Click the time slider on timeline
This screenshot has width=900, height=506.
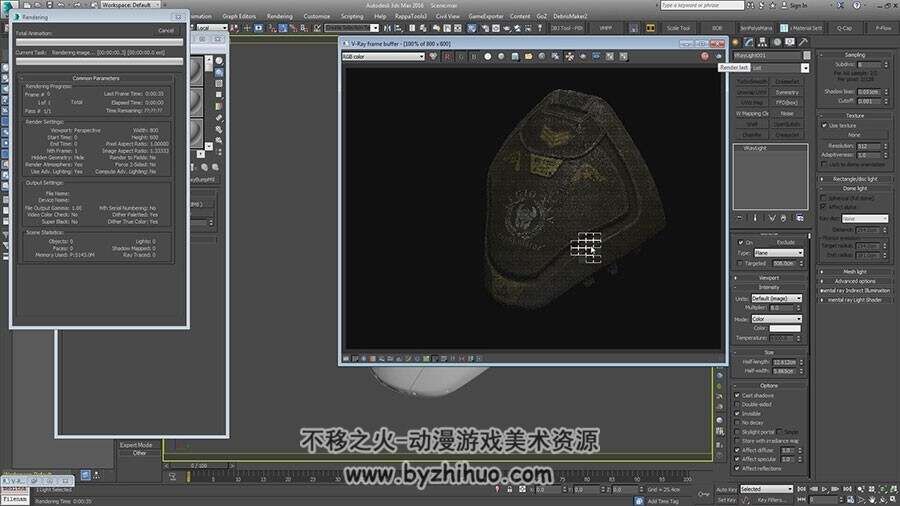[198, 466]
